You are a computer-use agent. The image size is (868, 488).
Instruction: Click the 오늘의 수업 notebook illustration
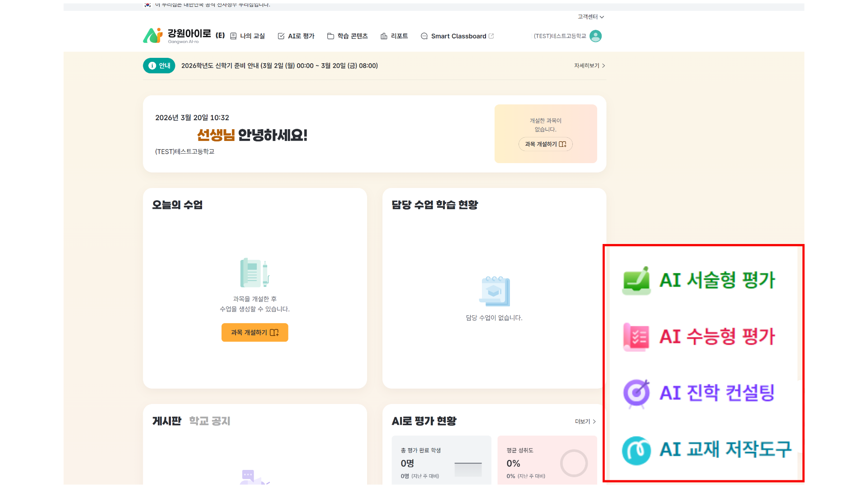254,272
